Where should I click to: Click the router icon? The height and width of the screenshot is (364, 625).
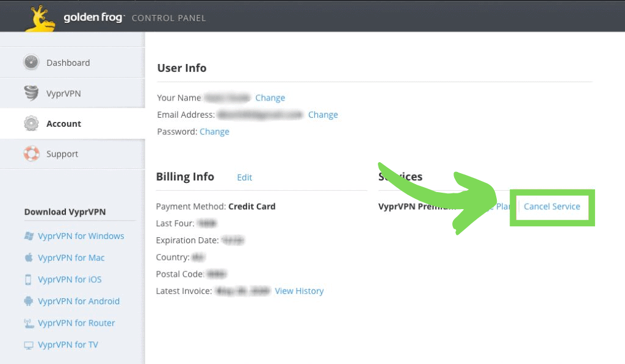[x=29, y=323]
